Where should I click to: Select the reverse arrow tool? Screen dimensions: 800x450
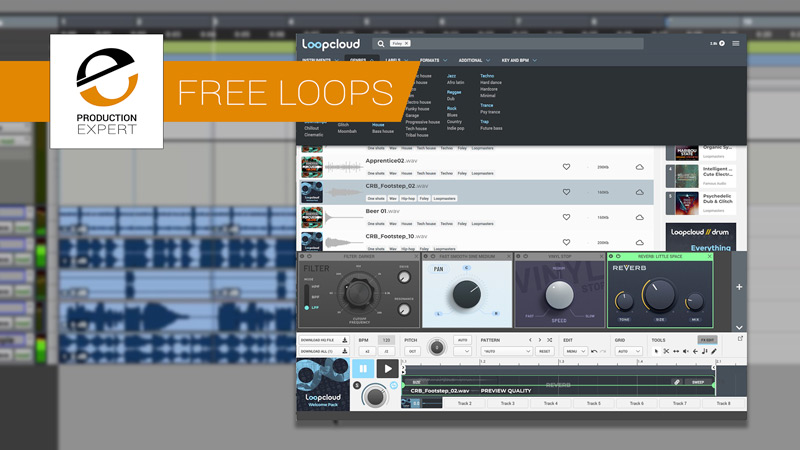coord(695,351)
